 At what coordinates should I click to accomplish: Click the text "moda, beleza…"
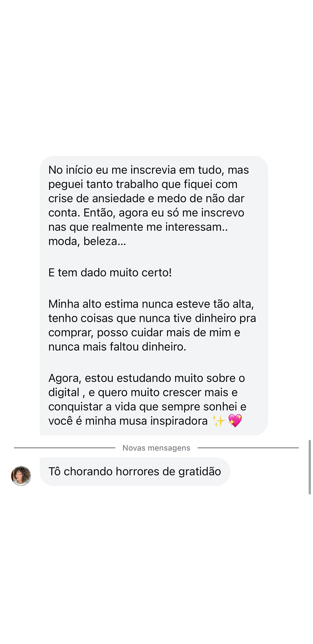coord(87,241)
